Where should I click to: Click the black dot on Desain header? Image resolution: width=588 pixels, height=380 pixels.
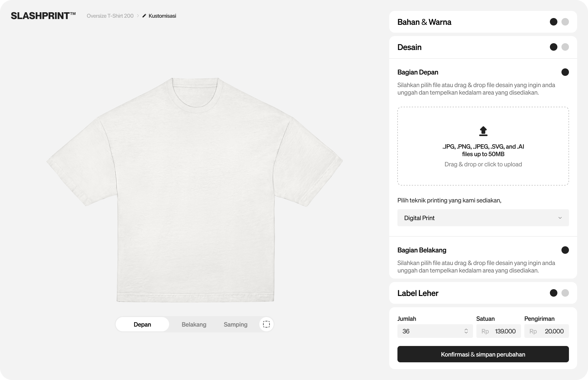coord(554,47)
